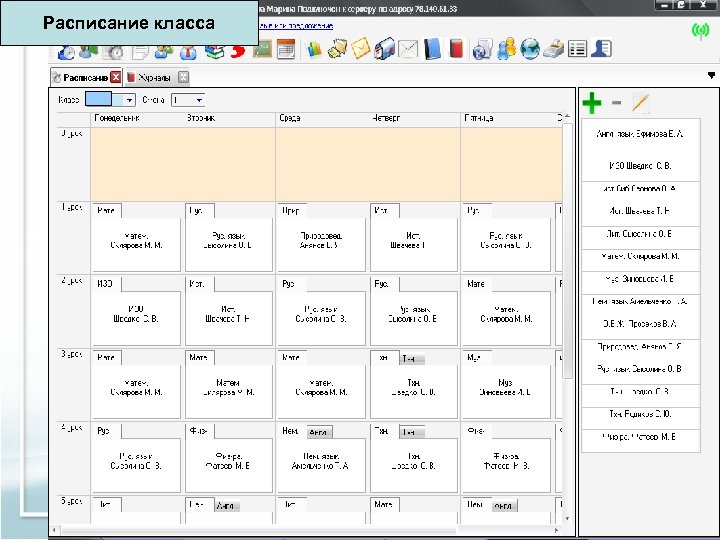The image size is (720, 540).
Task: Select second Тех tab in Thursday lesson 3
Action: (x=412, y=359)
